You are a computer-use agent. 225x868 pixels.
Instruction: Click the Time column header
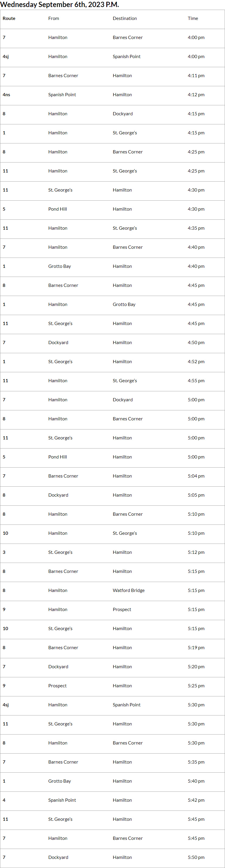point(193,18)
